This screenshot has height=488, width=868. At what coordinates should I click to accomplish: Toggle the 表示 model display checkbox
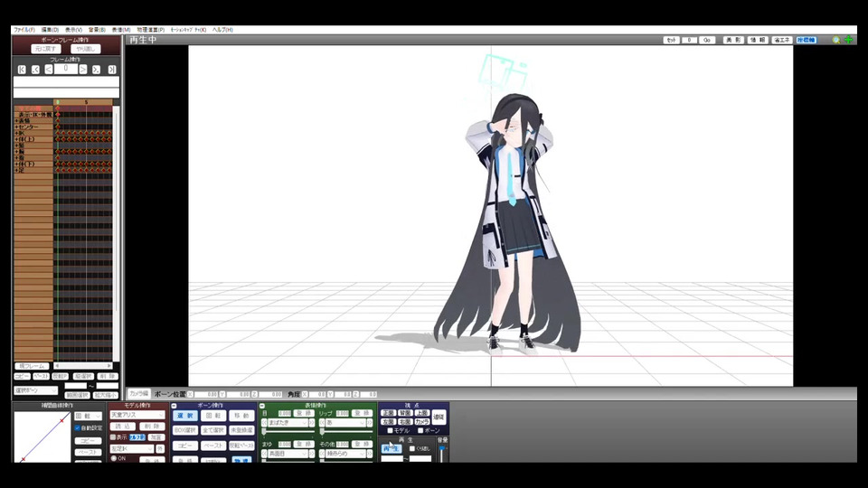click(113, 437)
